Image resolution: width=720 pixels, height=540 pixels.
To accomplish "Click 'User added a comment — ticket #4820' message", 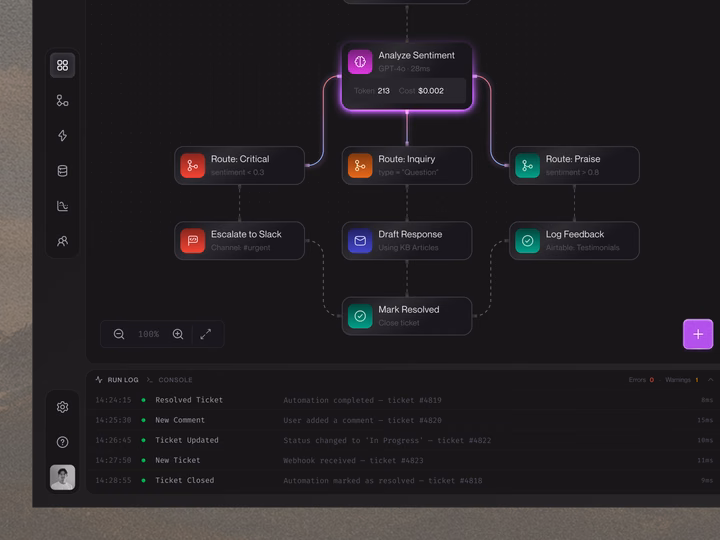I will pyautogui.click(x=362, y=420).
